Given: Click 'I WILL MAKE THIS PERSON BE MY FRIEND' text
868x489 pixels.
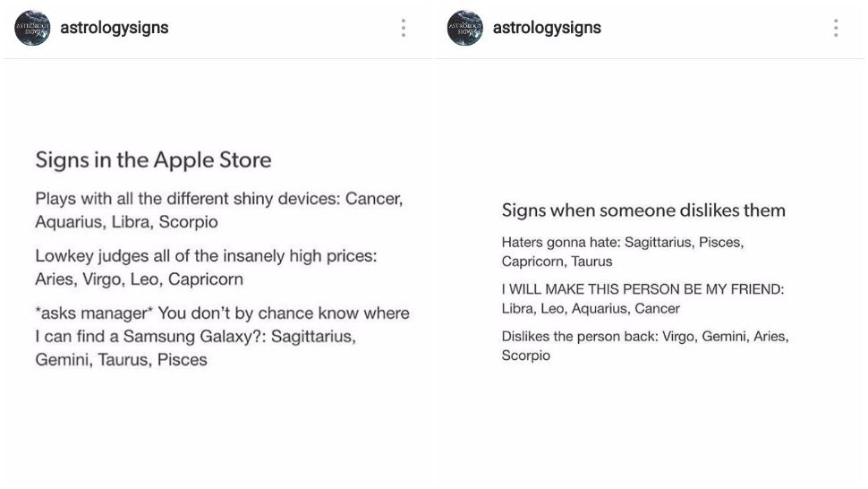Looking at the screenshot, I should [642, 289].
